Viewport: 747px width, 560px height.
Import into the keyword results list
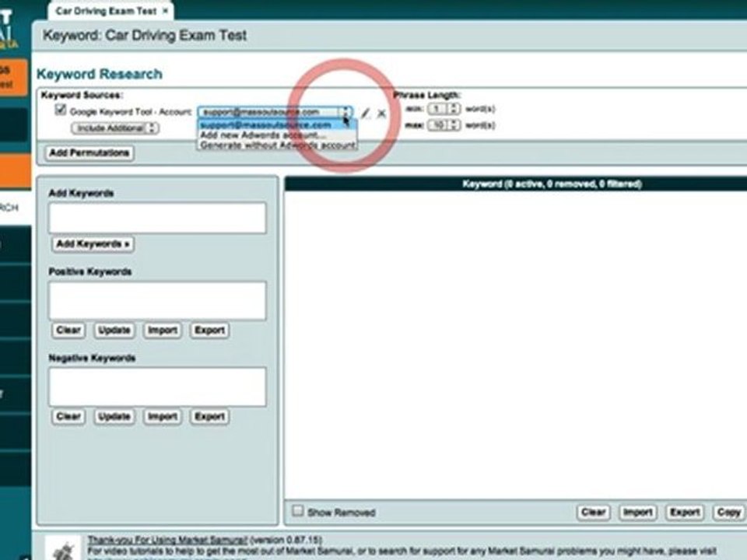tap(637, 513)
